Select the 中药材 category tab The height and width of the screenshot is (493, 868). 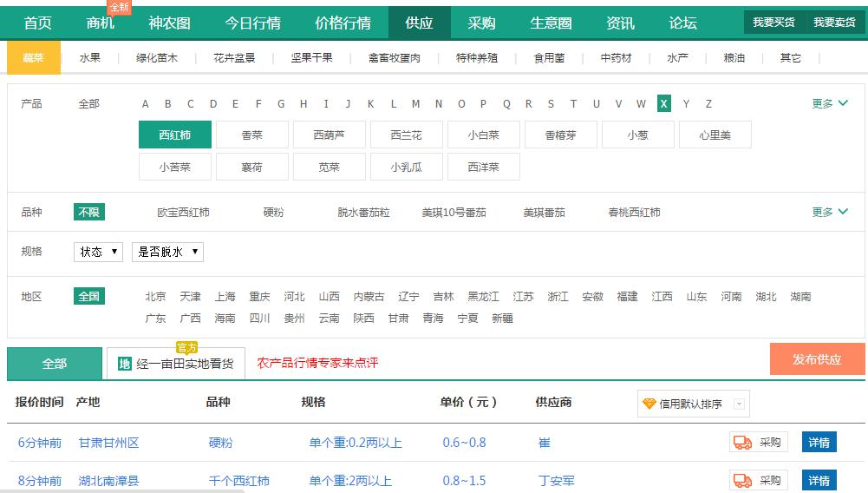(616, 57)
